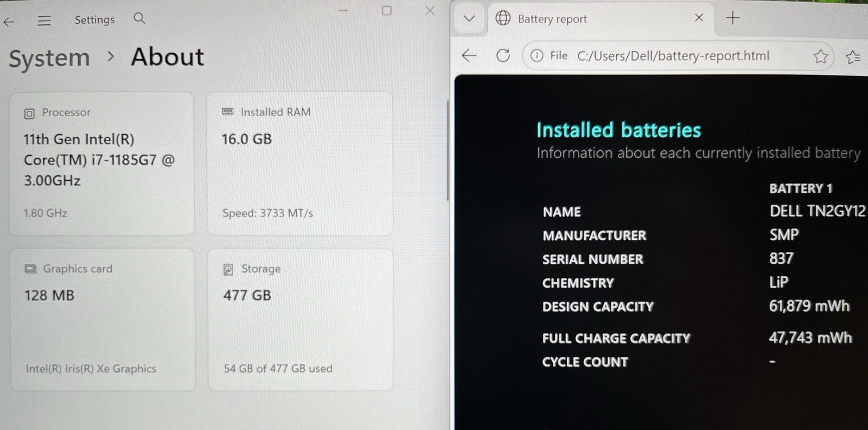
Task: Open a new browser tab
Action: pyautogui.click(x=732, y=18)
